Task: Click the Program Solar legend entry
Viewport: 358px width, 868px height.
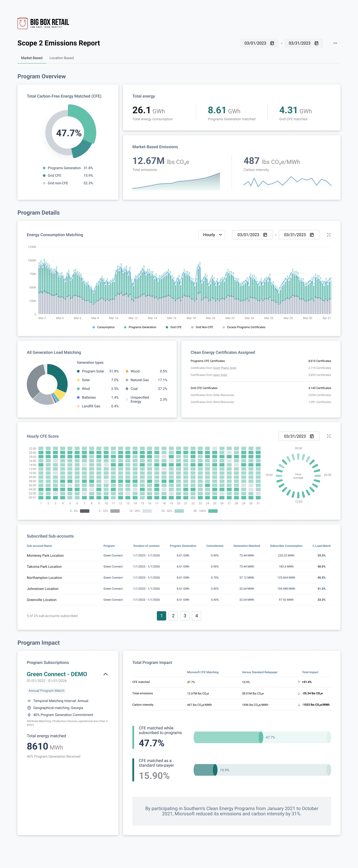Action: pos(98,371)
